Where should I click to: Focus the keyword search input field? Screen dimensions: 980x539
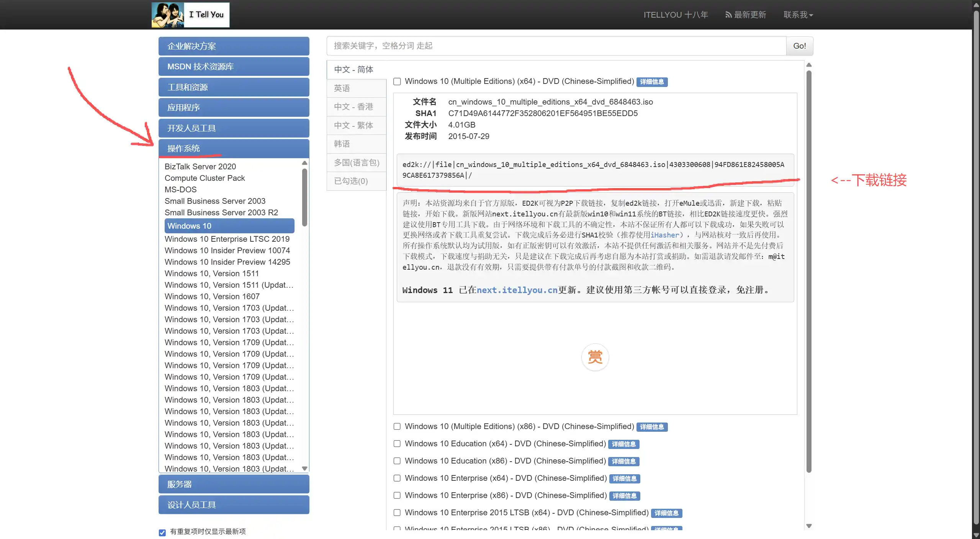(x=556, y=46)
